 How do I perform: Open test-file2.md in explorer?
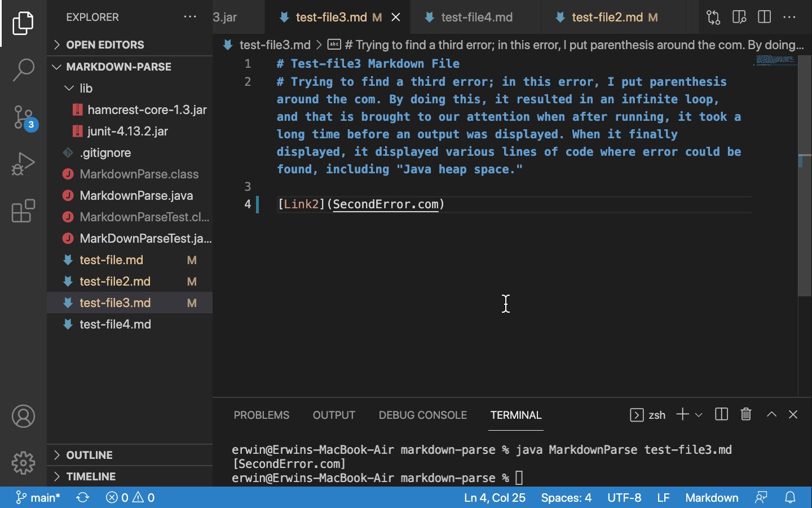(x=130, y=281)
